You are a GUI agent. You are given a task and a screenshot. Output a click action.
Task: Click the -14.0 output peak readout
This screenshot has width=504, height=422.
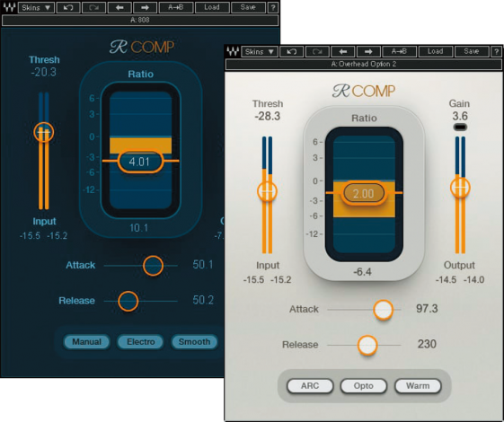pyautogui.click(x=473, y=280)
